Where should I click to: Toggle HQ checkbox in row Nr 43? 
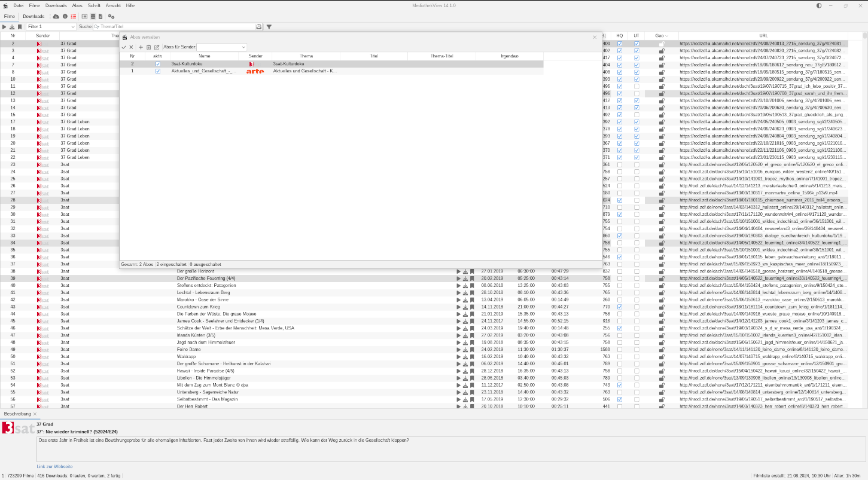(x=620, y=307)
